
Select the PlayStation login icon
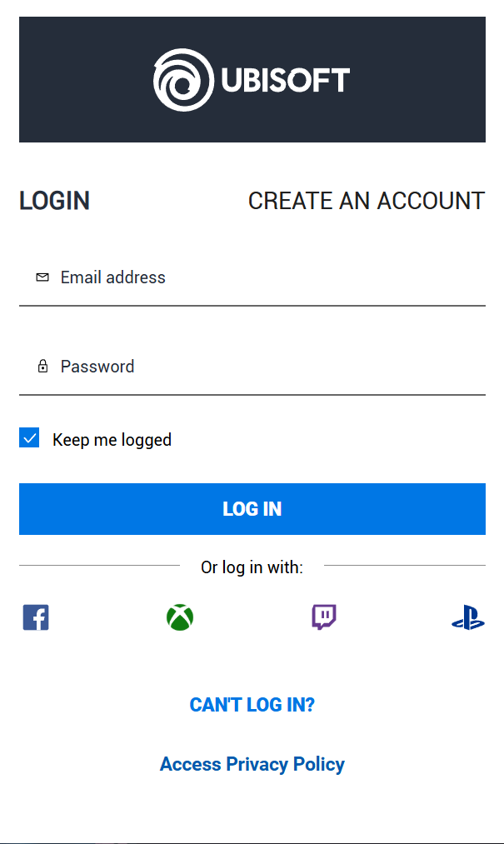click(x=468, y=618)
